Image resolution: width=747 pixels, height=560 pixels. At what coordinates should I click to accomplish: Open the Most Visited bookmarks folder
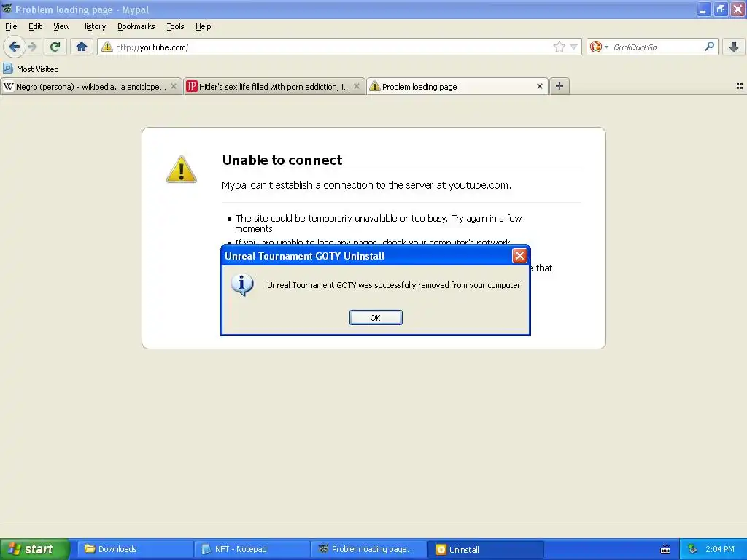pos(31,69)
